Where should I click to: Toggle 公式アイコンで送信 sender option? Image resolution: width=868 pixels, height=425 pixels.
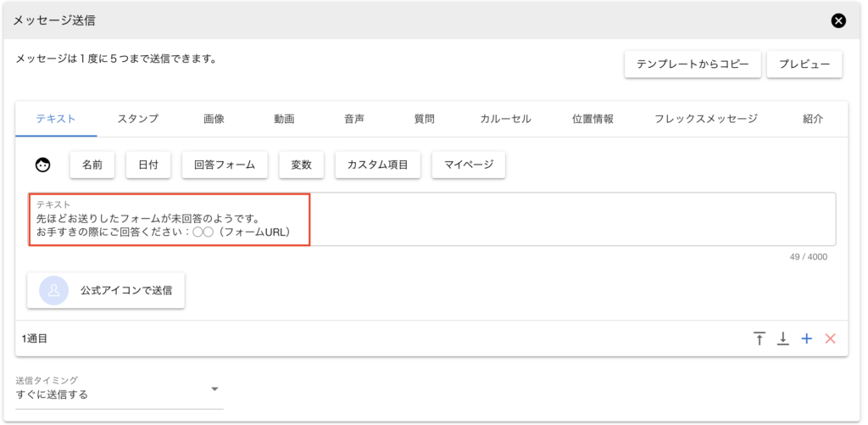106,290
